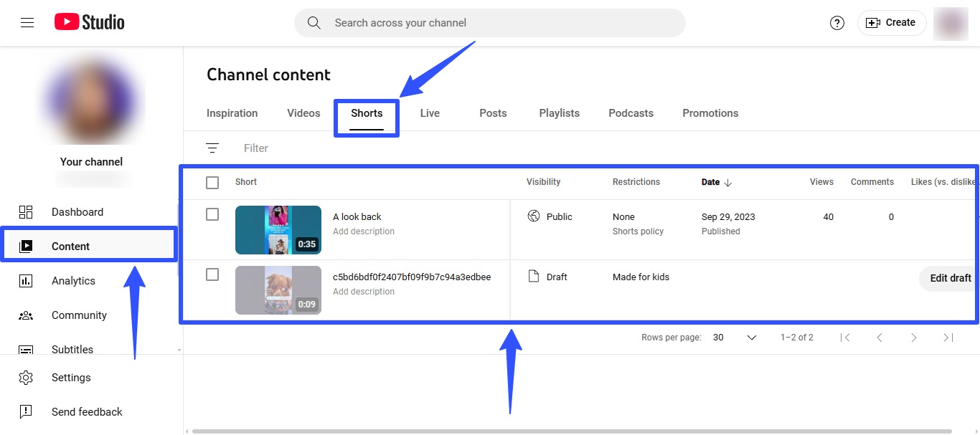Screen dimensions: 980x435
Task: Click the Edit draft button
Action: (x=949, y=278)
